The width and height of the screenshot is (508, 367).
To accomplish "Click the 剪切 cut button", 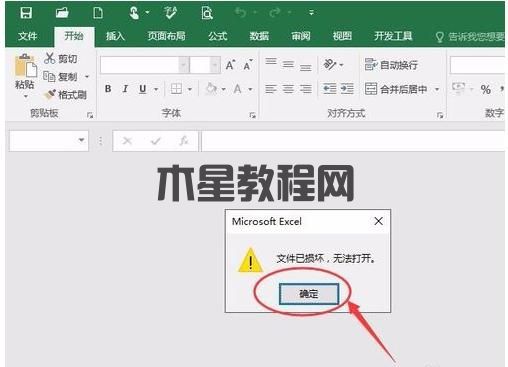I will tap(61, 59).
